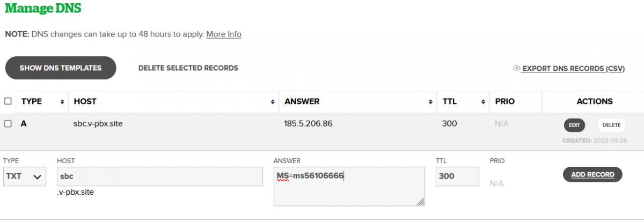Sort records by HOST column arrows
Viewport: 644px width, 221px height.
pos(273,101)
